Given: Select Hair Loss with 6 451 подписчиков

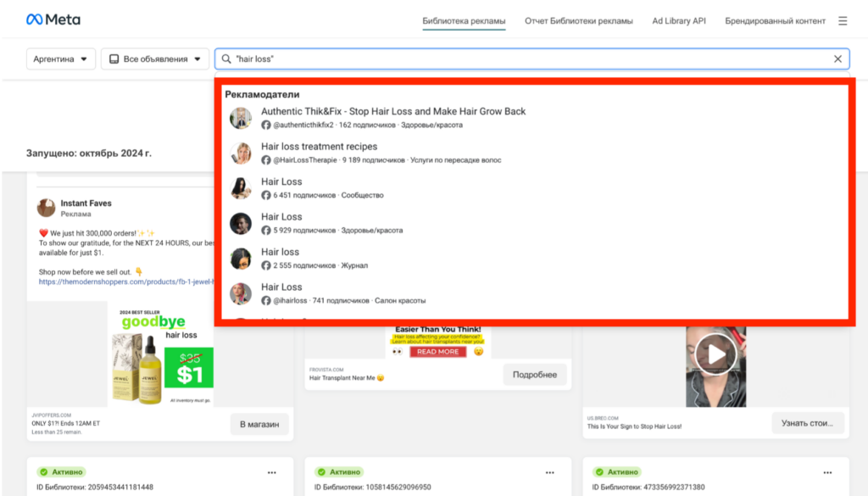Looking at the screenshot, I should tap(534, 188).
